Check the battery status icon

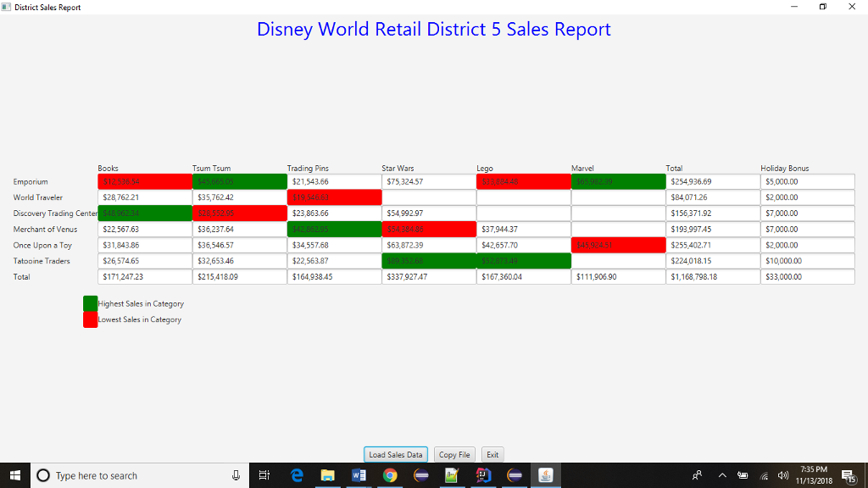tap(743, 475)
